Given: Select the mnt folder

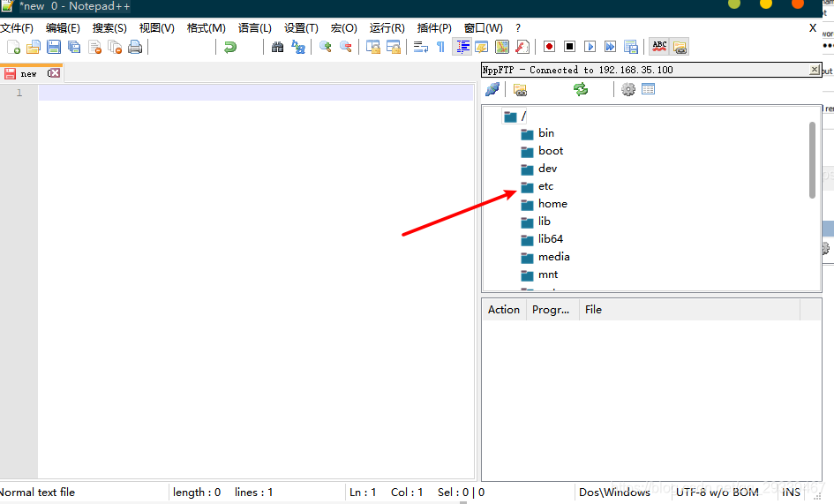Looking at the screenshot, I should [539, 275].
